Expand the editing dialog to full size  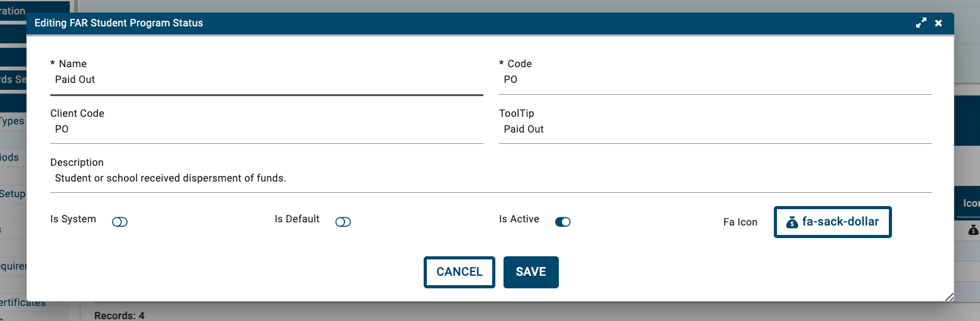click(x=921, y=23)
